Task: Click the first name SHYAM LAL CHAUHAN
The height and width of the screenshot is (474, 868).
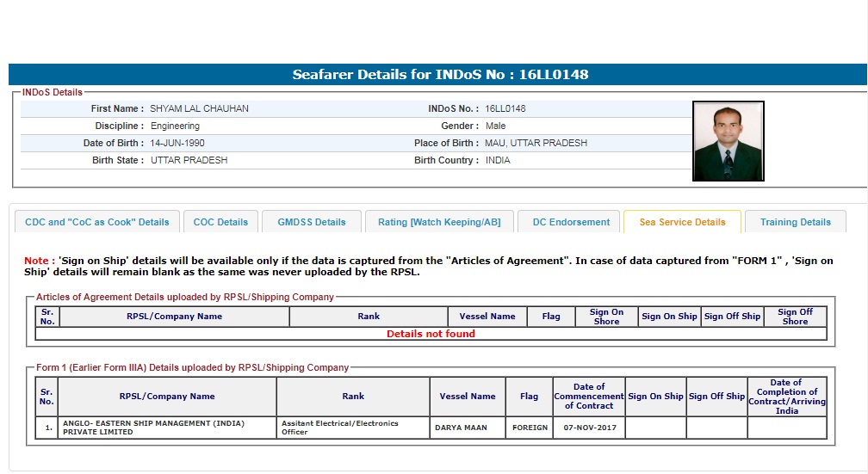Action: [x=199, y=109]
